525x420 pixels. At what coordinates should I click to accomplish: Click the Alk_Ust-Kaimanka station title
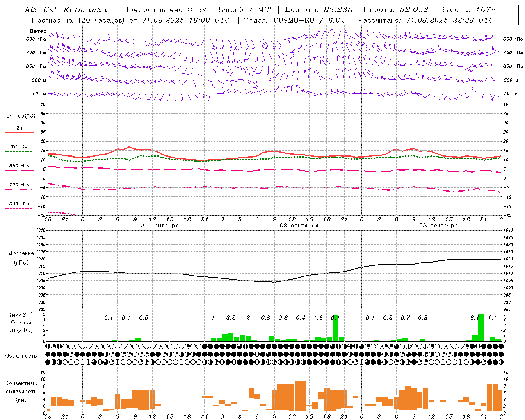click(x=66, y=10)
